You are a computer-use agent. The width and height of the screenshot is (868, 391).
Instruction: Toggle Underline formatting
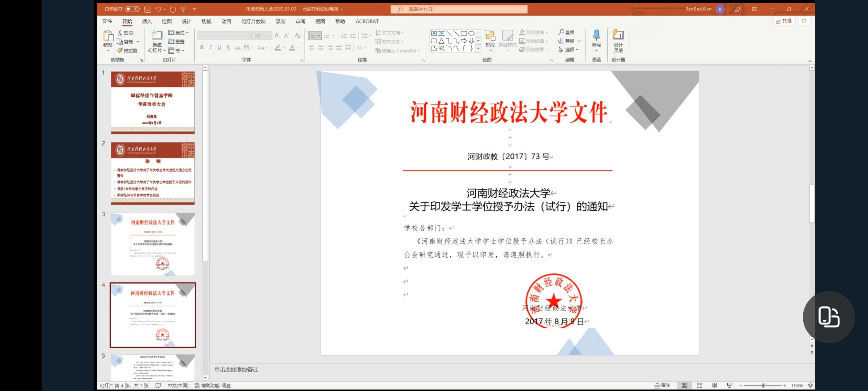[219, 47]
